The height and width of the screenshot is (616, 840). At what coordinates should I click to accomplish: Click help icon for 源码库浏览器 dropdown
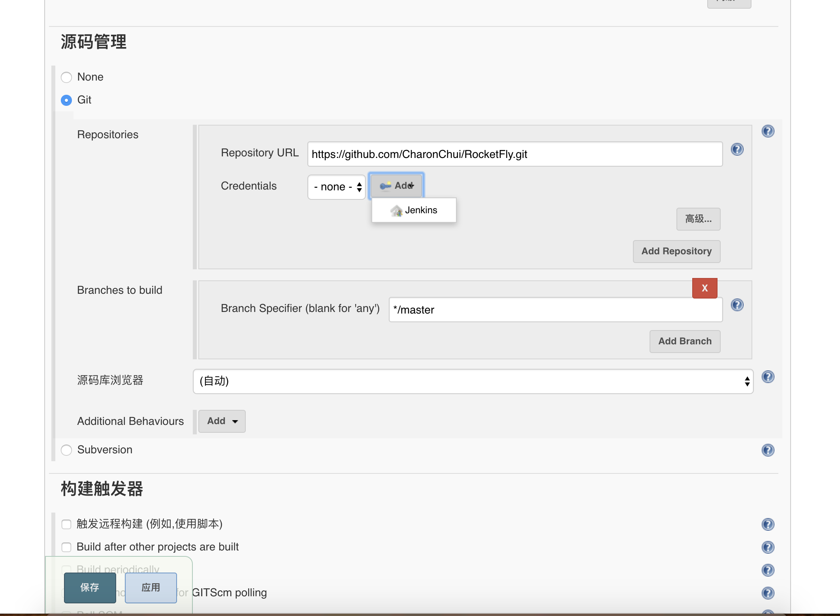768,377
